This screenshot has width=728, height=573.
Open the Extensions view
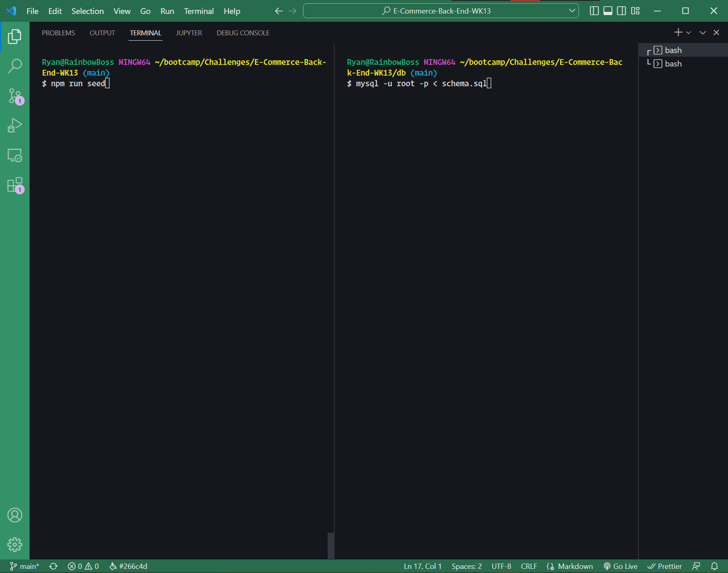tap(15, 185)
